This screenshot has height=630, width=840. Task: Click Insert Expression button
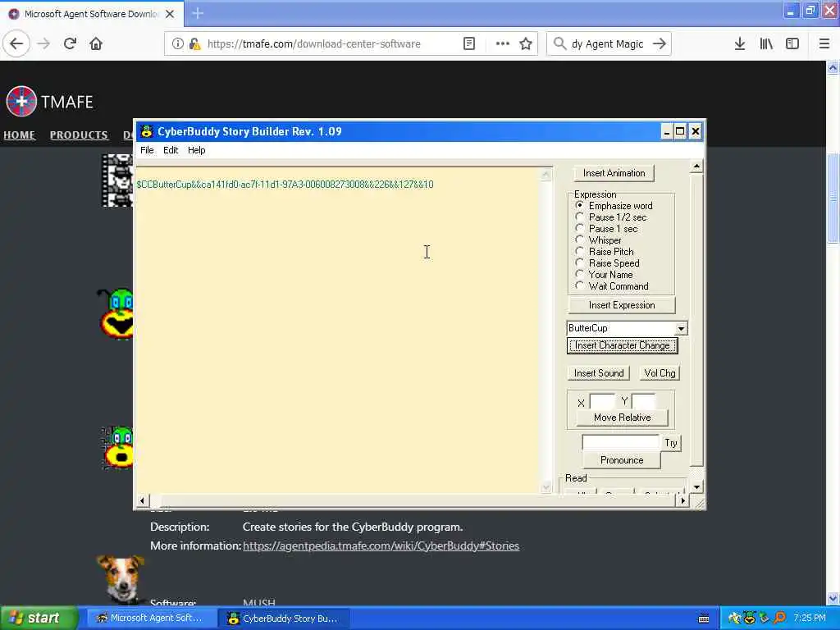[622, 305]
